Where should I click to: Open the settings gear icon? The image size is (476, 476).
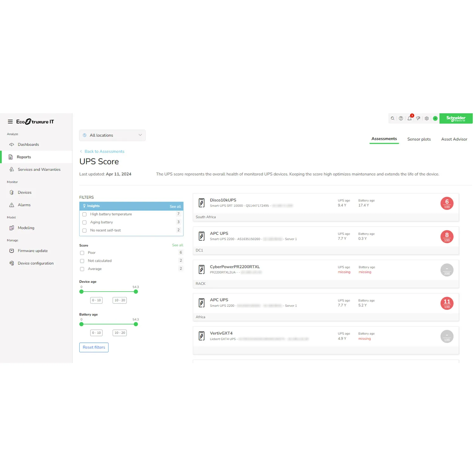pyautogui.click(x=426, y=118)
